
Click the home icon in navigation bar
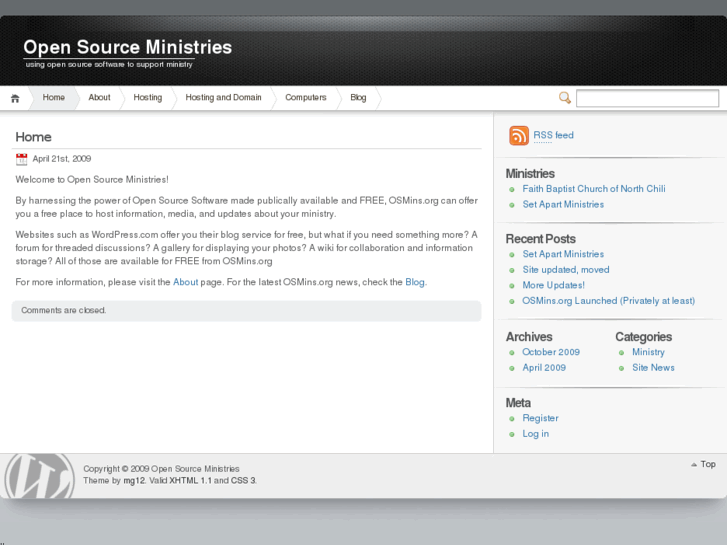pos(15,98)
